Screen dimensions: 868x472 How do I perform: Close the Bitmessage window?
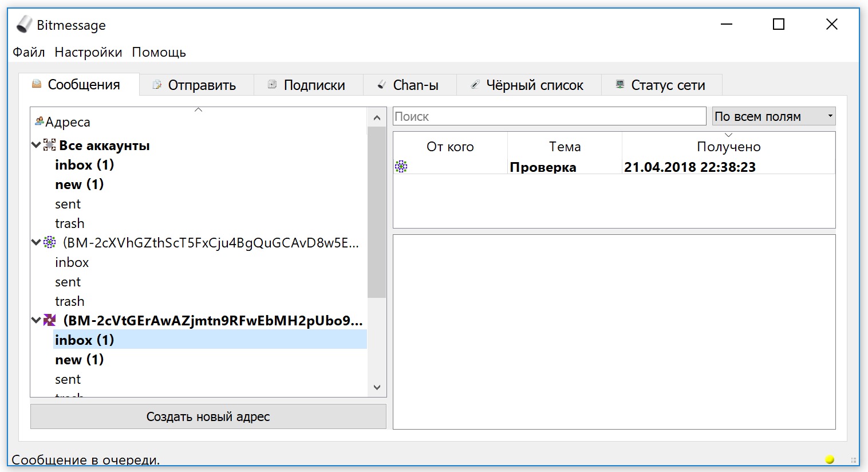tap(832, 24)
